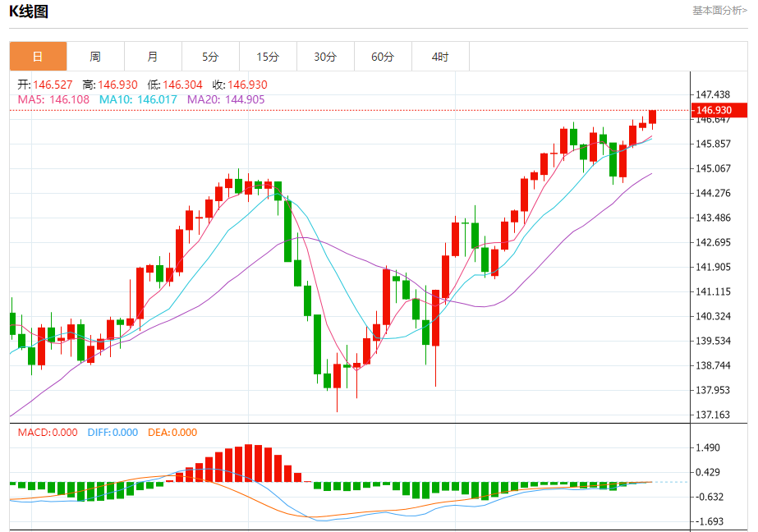
Task: Click the latest red candlestick at 146.930
Action: (x=653, y=117)
